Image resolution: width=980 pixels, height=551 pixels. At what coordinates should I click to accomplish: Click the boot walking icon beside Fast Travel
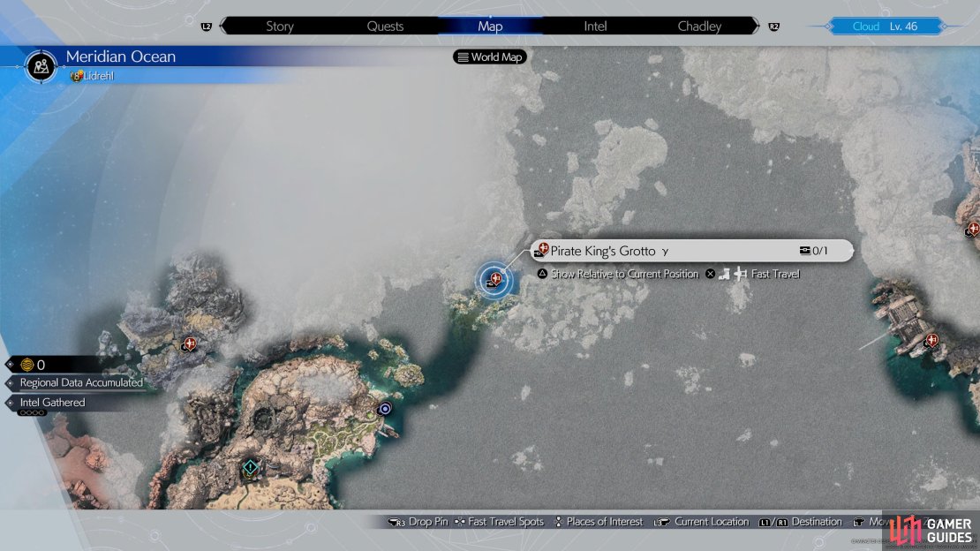724,274
